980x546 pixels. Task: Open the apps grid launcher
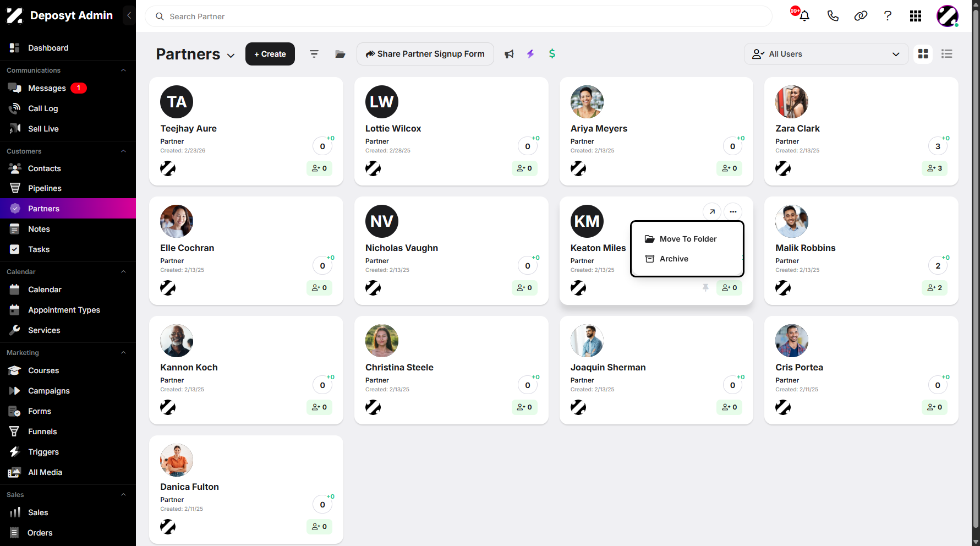pos(916,16)
